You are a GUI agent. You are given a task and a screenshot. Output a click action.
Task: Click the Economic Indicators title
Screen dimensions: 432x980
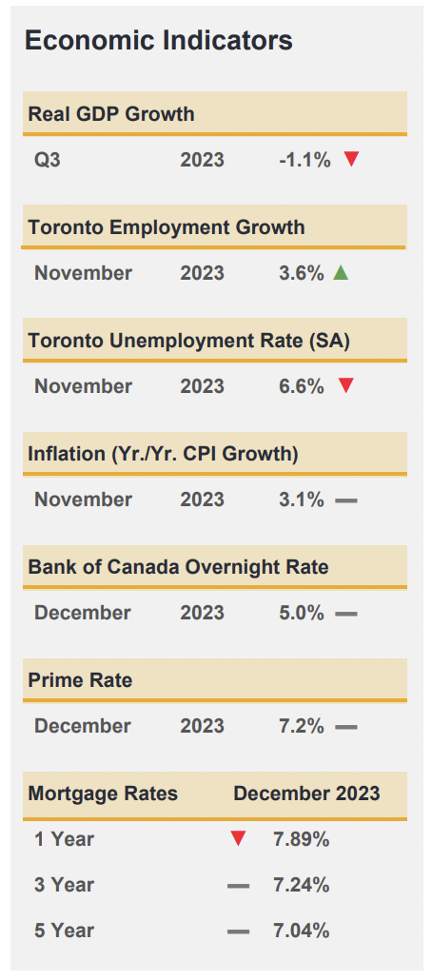[159, 41]
